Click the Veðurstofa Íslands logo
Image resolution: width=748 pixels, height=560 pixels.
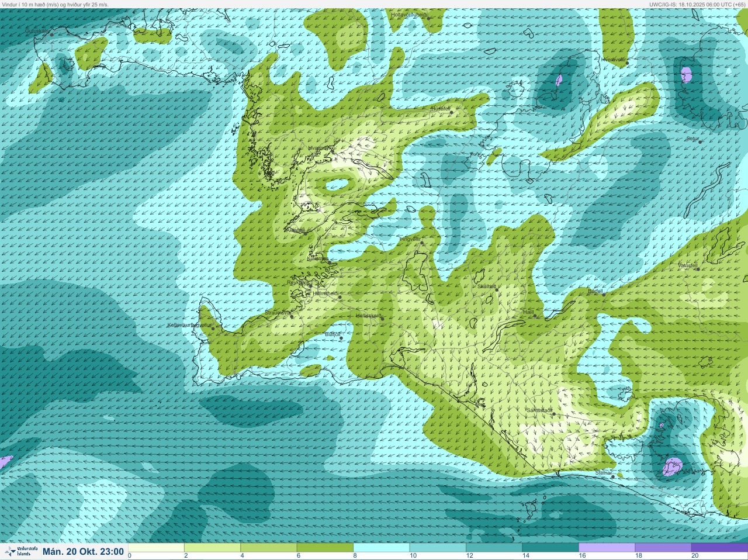pos(20,551)
